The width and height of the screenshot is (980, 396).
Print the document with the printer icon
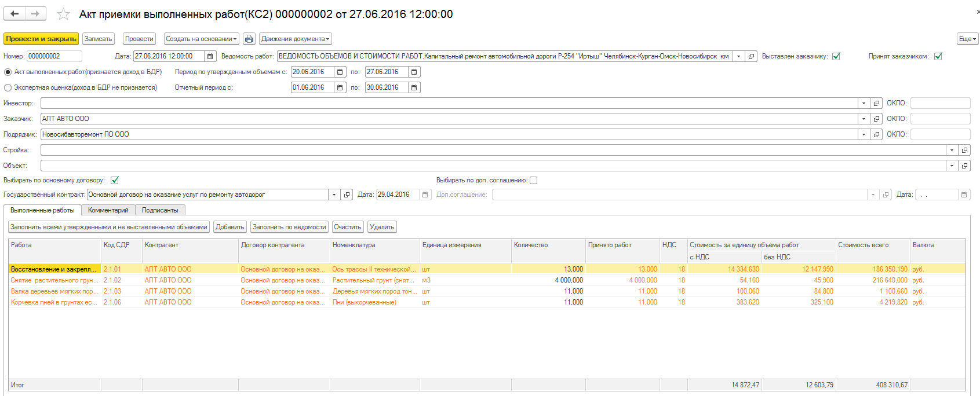point(249,39)
